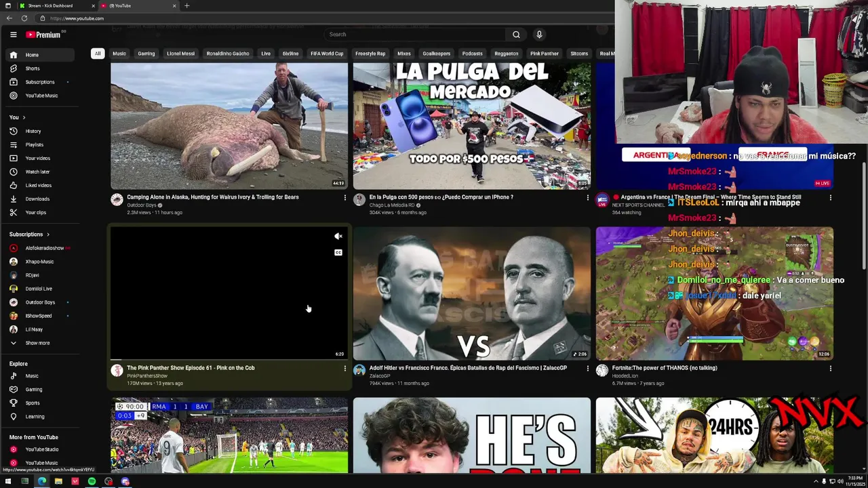Viewport: 868px width, 488px height.
Task: Open Subscriptions in the sidebar
Action: (39, 82)
